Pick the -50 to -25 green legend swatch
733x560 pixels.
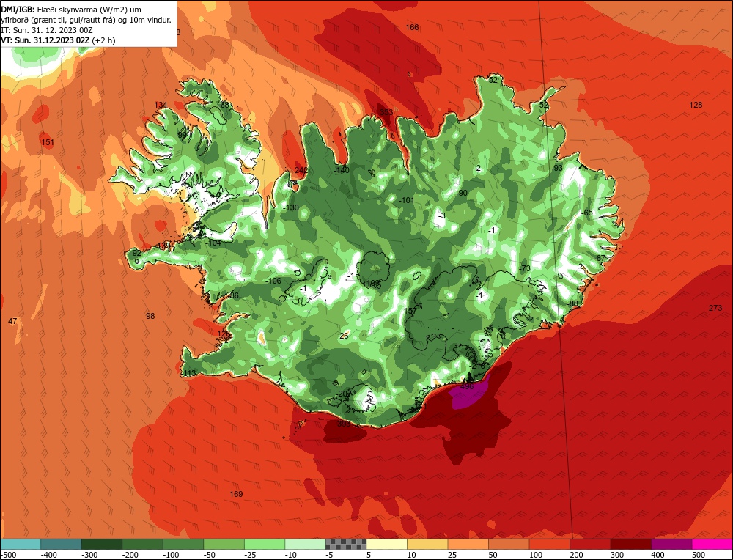tap(224, 544)
